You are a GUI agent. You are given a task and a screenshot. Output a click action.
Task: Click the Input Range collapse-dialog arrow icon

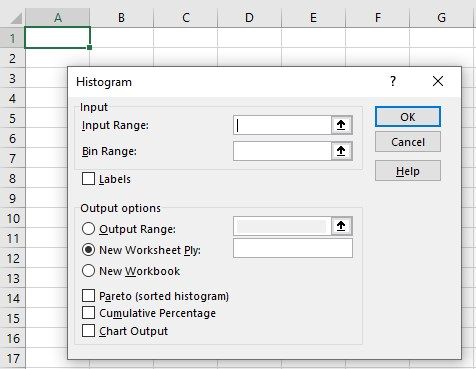(341, 125)
